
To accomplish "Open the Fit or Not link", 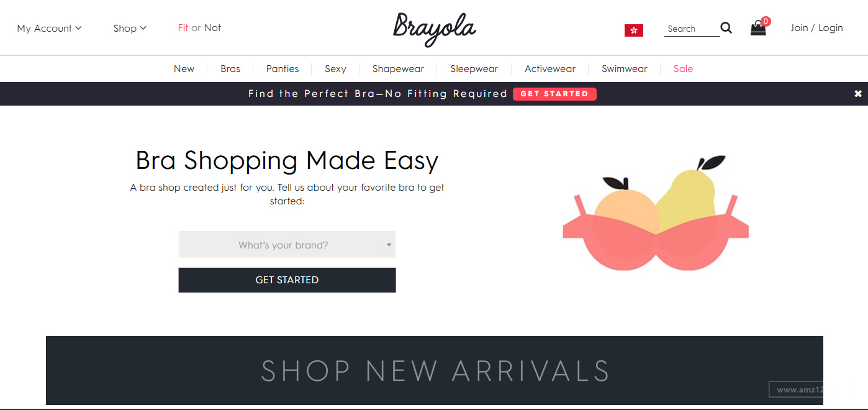I will (x=199, y=28).
